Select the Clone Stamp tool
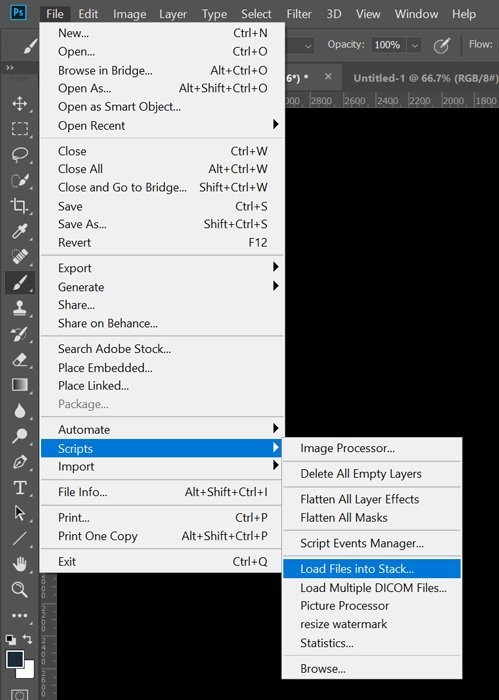 19,308
